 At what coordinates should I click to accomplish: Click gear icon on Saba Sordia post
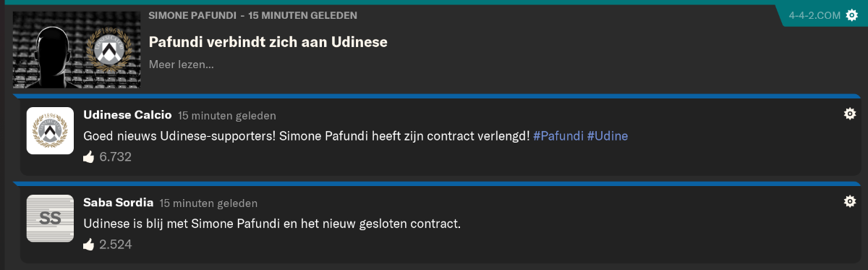click(x=850, y=201)
